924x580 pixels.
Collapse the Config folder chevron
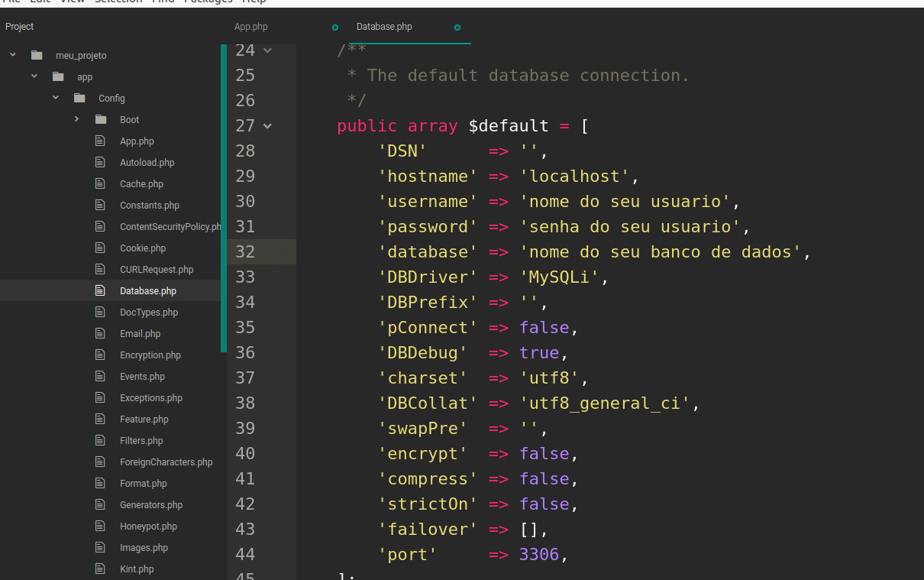56,98
